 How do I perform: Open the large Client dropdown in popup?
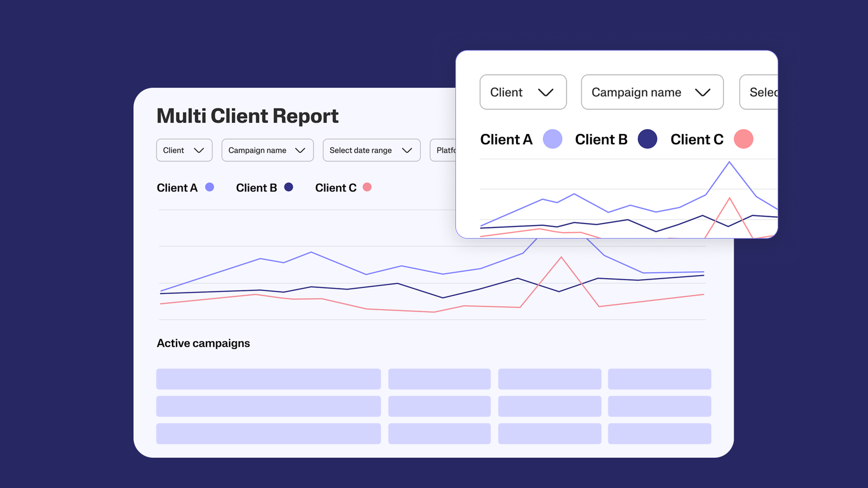point(523,92)
